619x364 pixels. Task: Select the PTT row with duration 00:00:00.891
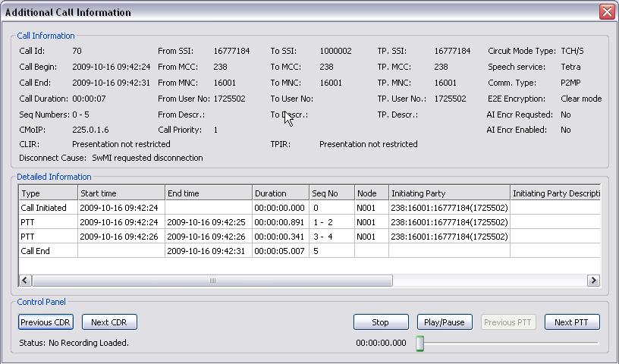pos(309,222)
